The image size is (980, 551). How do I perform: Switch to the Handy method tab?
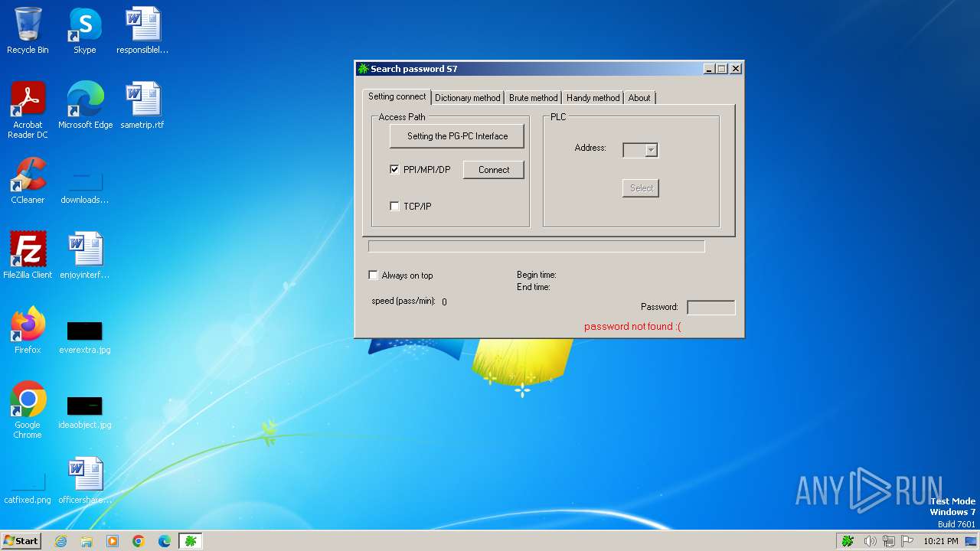click(593, 98)
